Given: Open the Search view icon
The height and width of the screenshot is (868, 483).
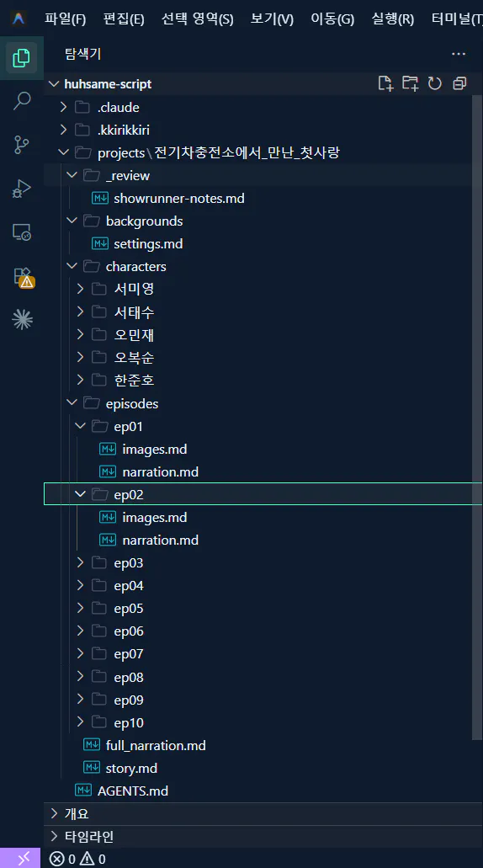Looking at the screenshot, I should [x=22, y=101].
